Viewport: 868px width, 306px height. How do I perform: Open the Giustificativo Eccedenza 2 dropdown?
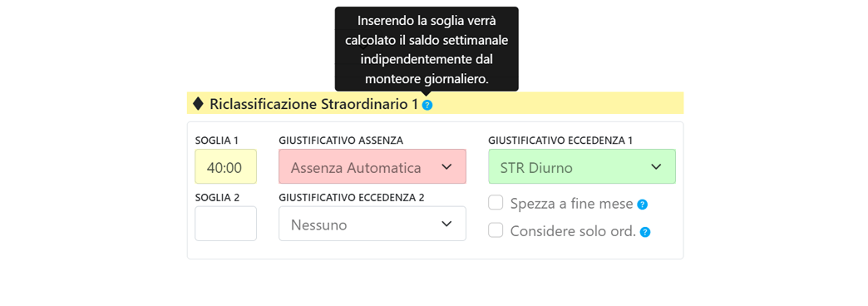(372, 225)
